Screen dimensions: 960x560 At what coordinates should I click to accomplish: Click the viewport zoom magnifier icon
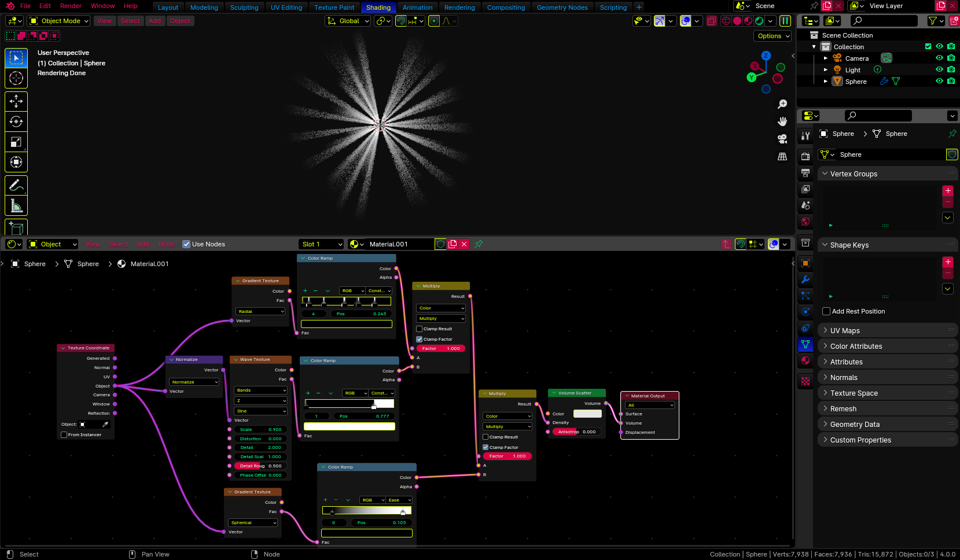[x=782, y=104]
